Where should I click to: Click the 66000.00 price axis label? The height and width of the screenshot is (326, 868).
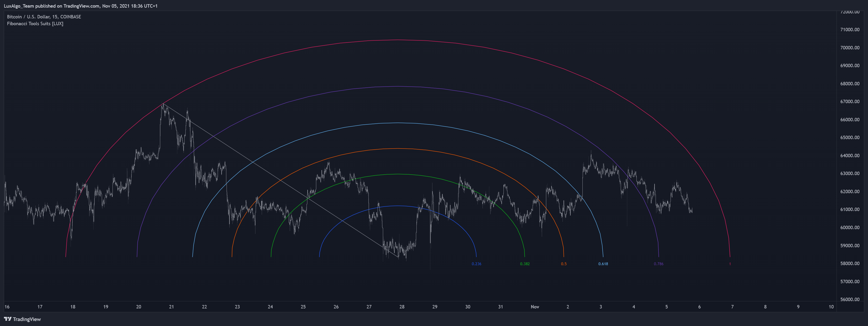click(850, 120)
